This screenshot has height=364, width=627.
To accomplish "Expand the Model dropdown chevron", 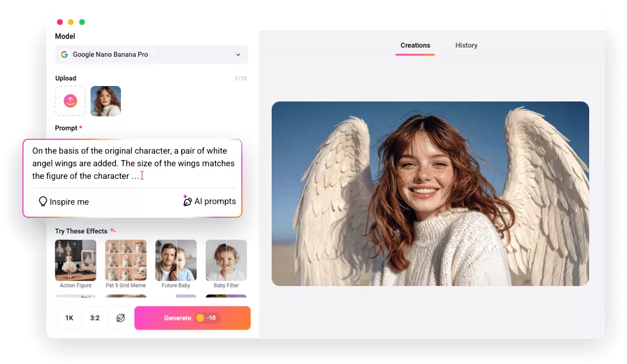I will pyautogui.click(x=238, y=54).
